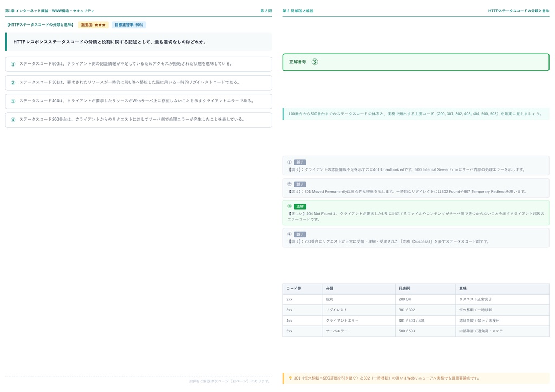This screenshot has height=392, width=555.
Task: Click the 誤り badge in explanation ②
Action: point(300,184)
